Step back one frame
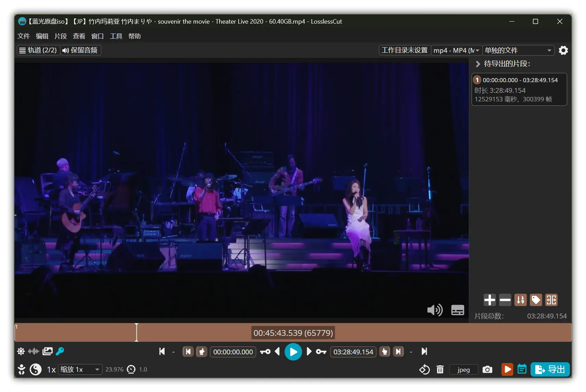Image resolution: width=586 pixels, height=392 pixels. (277, 352)
